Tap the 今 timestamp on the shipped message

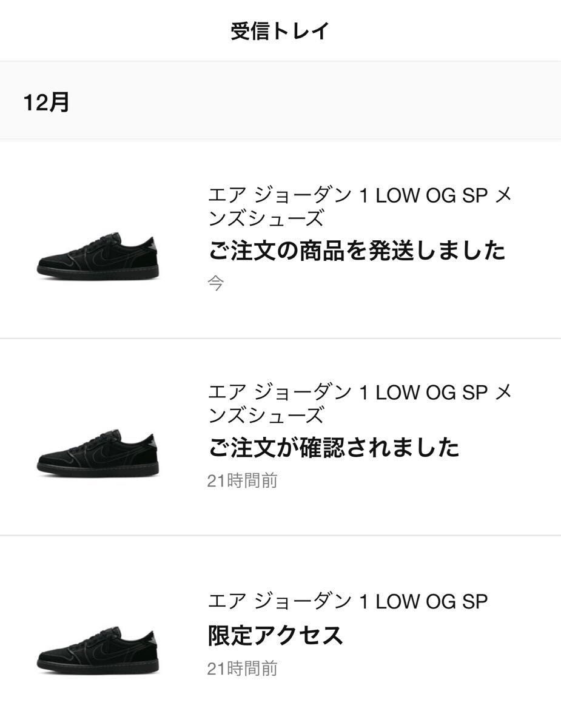216,283
